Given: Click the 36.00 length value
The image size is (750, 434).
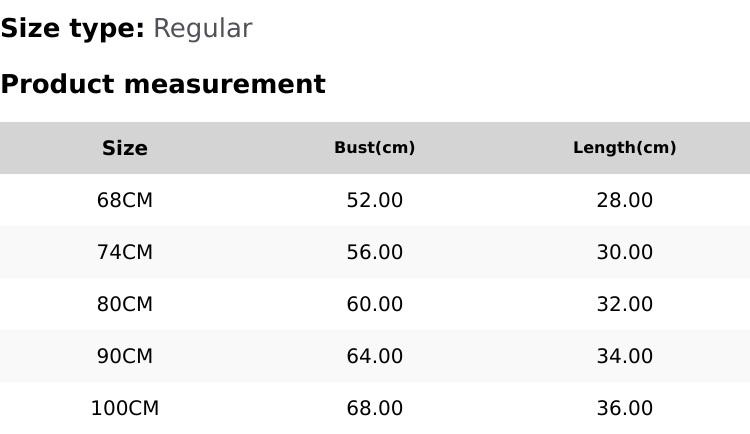Looking at the screenshot, I should (625, 408).
